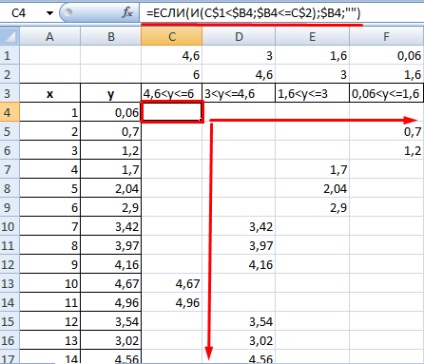Image resolution: width=424 pixels, height=364 pixels.
Task: Select column D header
Action: click(x=239, y=36)
